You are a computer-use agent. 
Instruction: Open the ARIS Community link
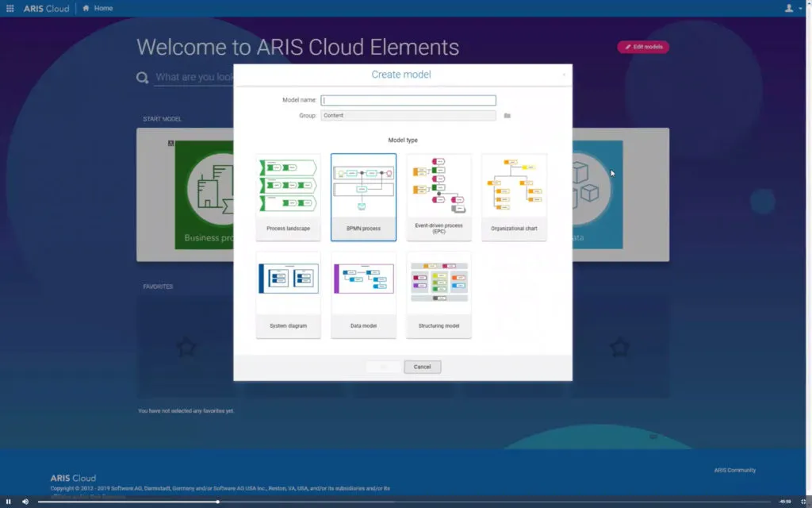(x=735, y=470)
